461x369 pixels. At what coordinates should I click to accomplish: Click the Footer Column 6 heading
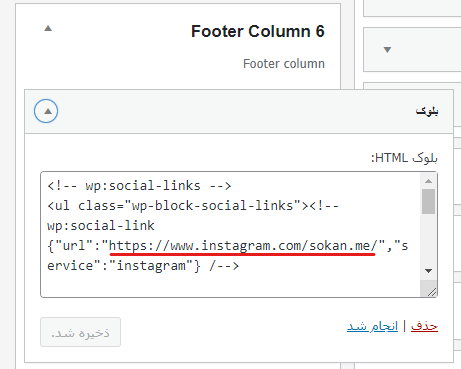pyautogui.click(x=258, y=31)
